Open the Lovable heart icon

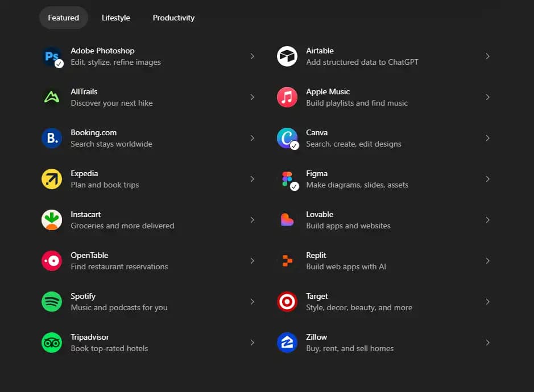[287, 220]
